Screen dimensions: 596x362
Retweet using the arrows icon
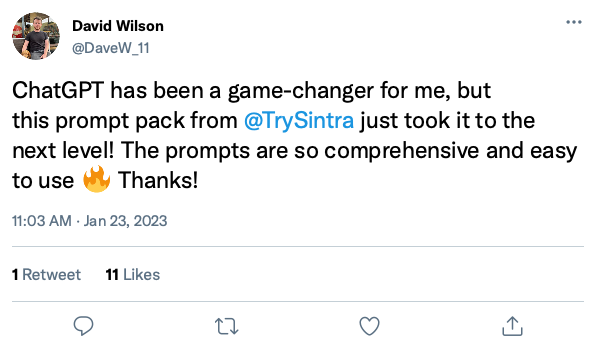pyautogui.click(x=227, y=326)
